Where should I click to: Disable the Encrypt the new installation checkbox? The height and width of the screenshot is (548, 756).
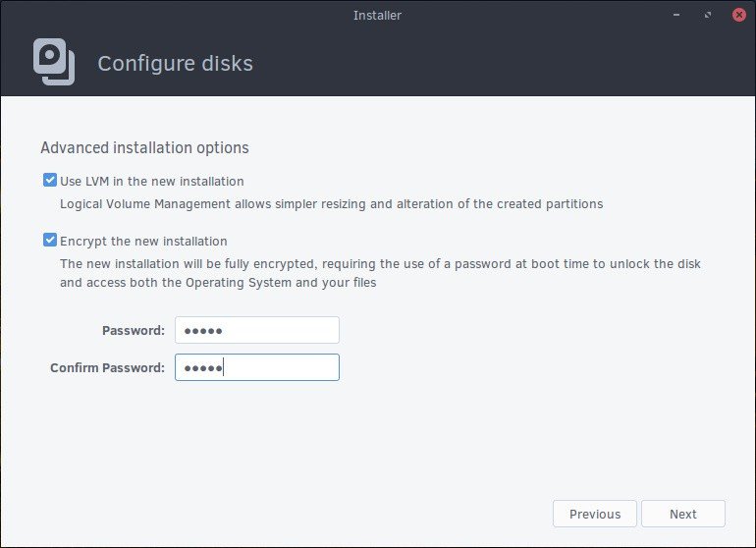(49, 240)
